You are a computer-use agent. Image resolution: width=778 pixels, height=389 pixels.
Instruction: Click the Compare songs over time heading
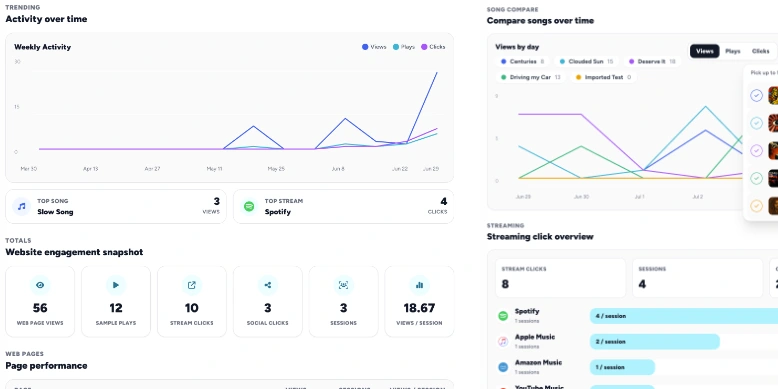pos(540,20)
